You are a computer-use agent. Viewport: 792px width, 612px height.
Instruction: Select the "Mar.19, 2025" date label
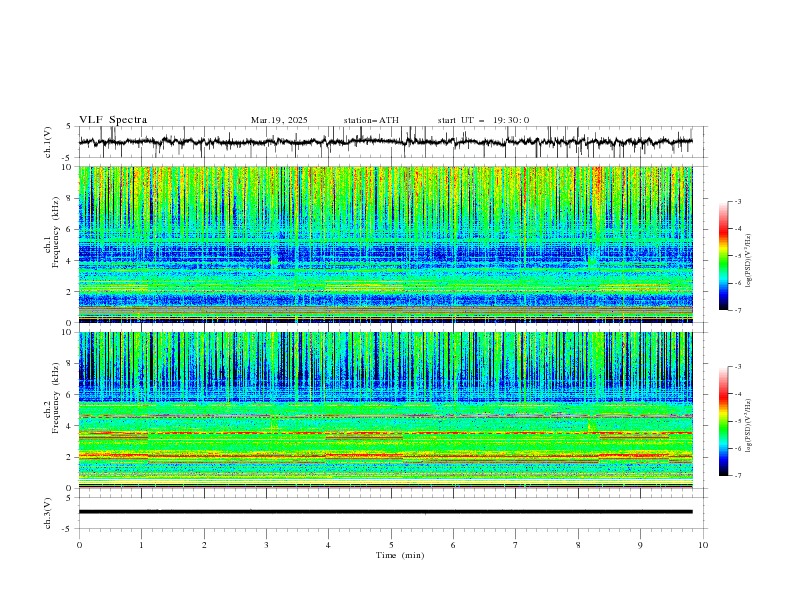pyautogui.click(x=279, y=120)
